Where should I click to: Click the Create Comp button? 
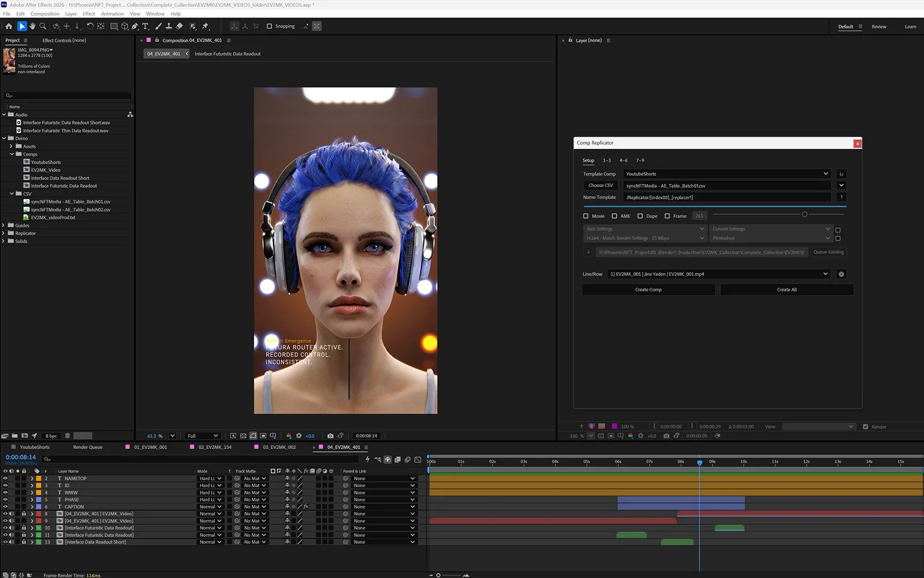point(649,290)
